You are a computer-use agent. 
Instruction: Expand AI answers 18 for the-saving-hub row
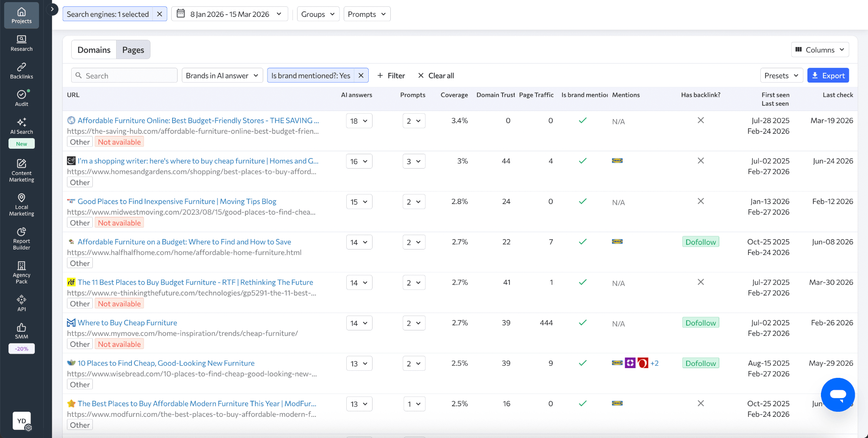click(x=359, y=121)
